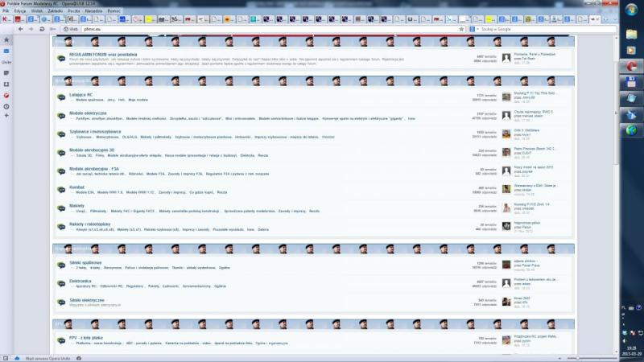Add a sidebar panel with plus icon

click(x=6, y=116)
